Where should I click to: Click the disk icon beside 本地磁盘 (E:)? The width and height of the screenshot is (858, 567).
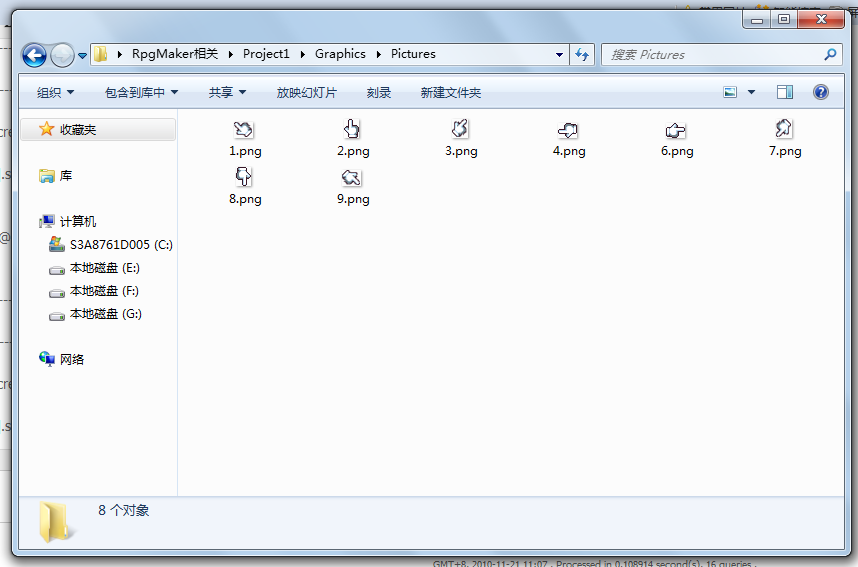coord(57,270)
